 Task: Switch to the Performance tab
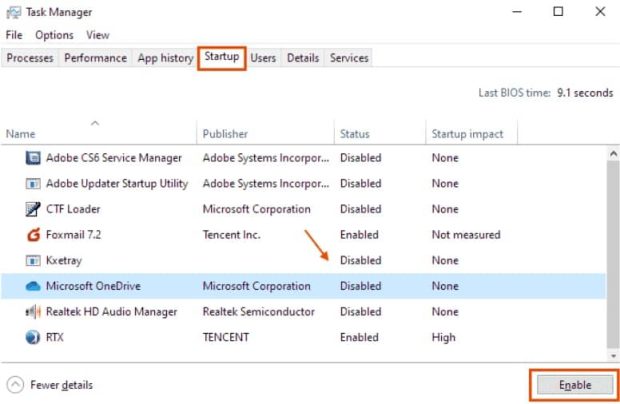[x=95, y=58]
